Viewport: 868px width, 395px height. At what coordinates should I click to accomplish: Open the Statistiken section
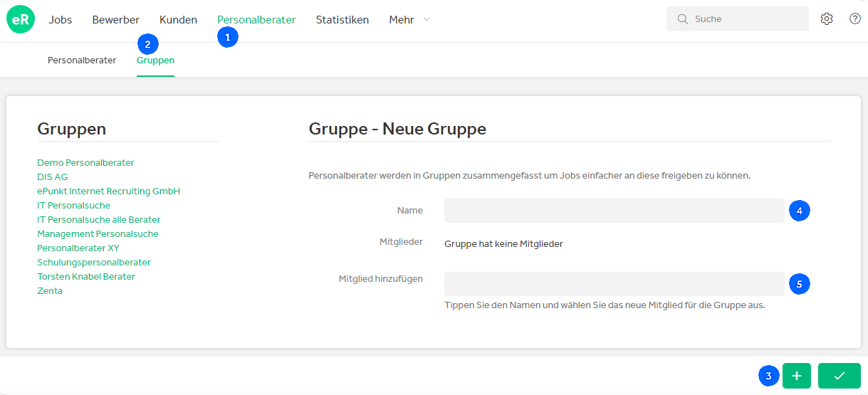coord(343,20)
